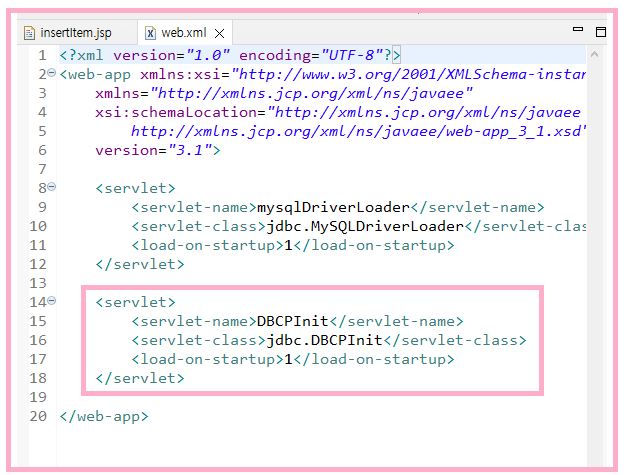
Task: Click line number 13 in gutter
Action: pyautogui.click(x=38, y=283)
